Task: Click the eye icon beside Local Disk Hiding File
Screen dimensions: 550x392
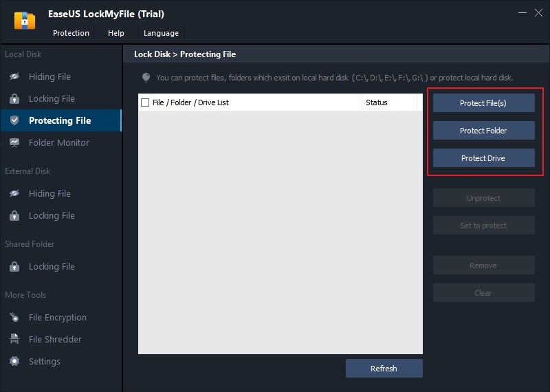Action: pyautogui.click(x=14, y=76)
